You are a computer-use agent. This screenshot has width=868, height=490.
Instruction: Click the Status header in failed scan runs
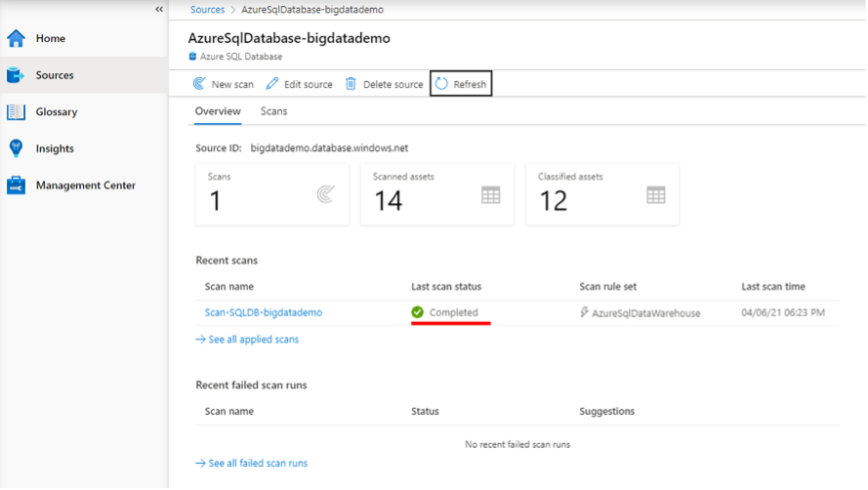(x=425, y=411)
